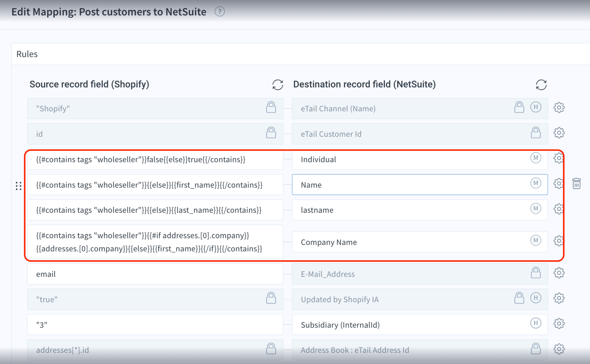Click lock icon in Updated by Shopify IA field
Image resolution: width=590 pixels, height=364 pixels.
[x=519, y=298]
